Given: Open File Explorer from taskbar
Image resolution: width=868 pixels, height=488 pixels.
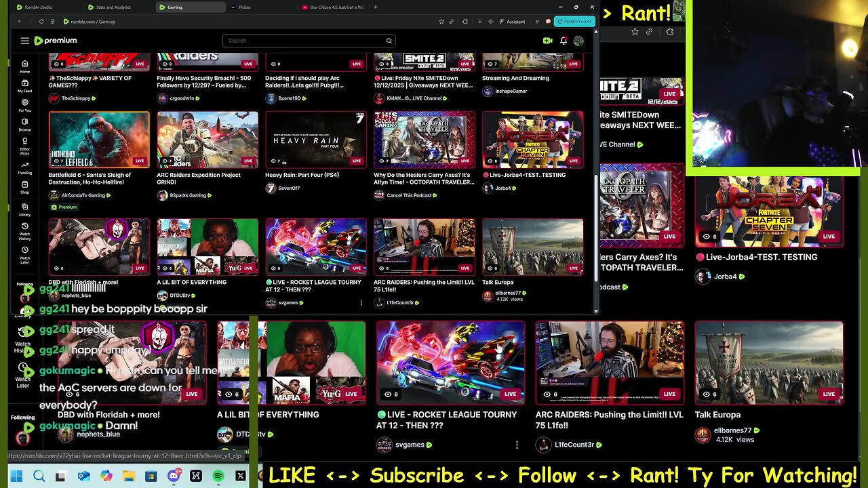Looking at the screenshot, I should click(128, 476).
